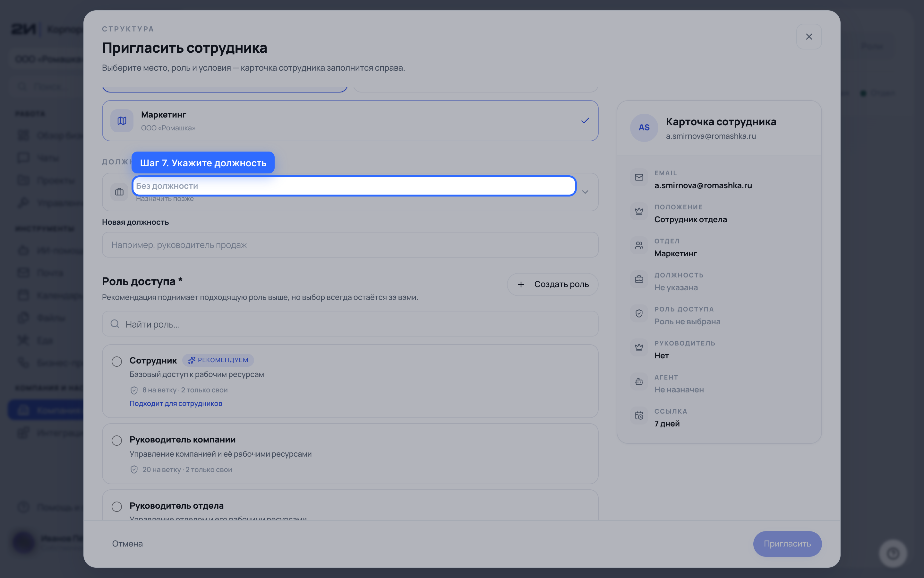Select the Маркетинг department card
Viewport: 924px width, 578px height.
coord(350,121)
